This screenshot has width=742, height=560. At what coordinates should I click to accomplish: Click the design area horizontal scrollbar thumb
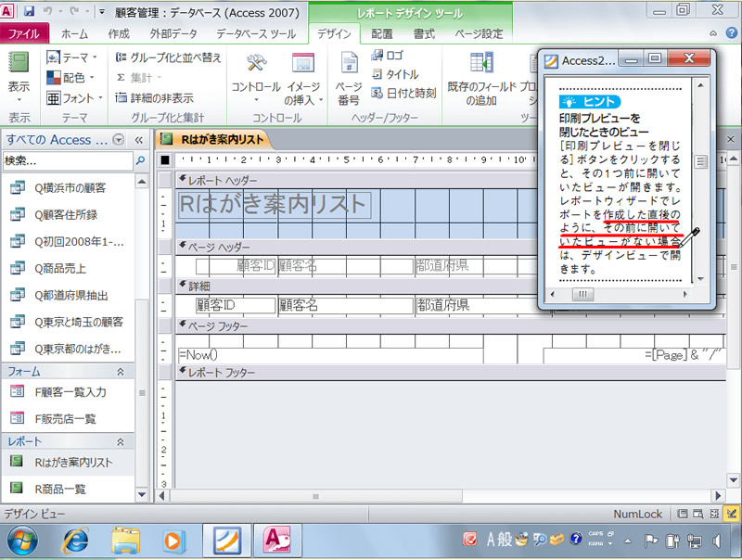click(316, 496)
